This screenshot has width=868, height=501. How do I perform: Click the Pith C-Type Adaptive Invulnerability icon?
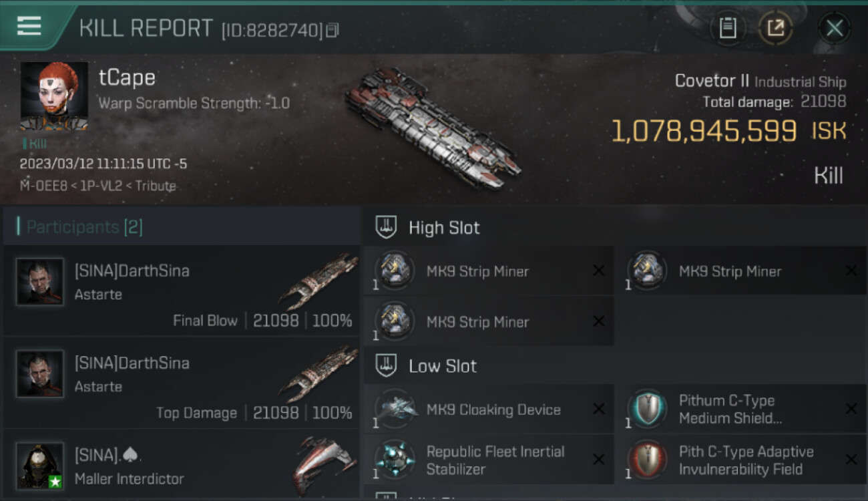pyautogui.click(x=647, y=460)
